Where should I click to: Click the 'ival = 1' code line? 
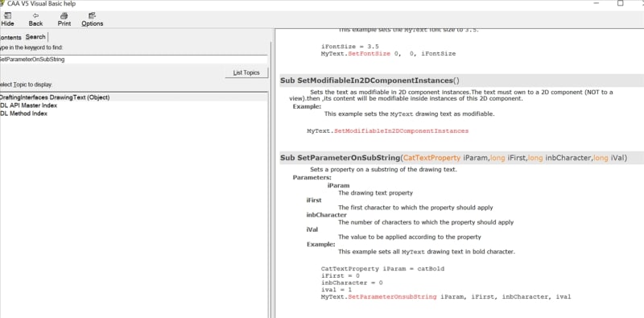pos(336,290)
